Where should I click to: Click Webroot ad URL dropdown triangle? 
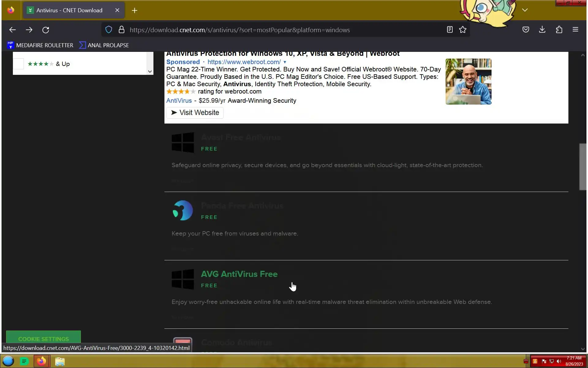pyautogui.click(x=285, y=62)
